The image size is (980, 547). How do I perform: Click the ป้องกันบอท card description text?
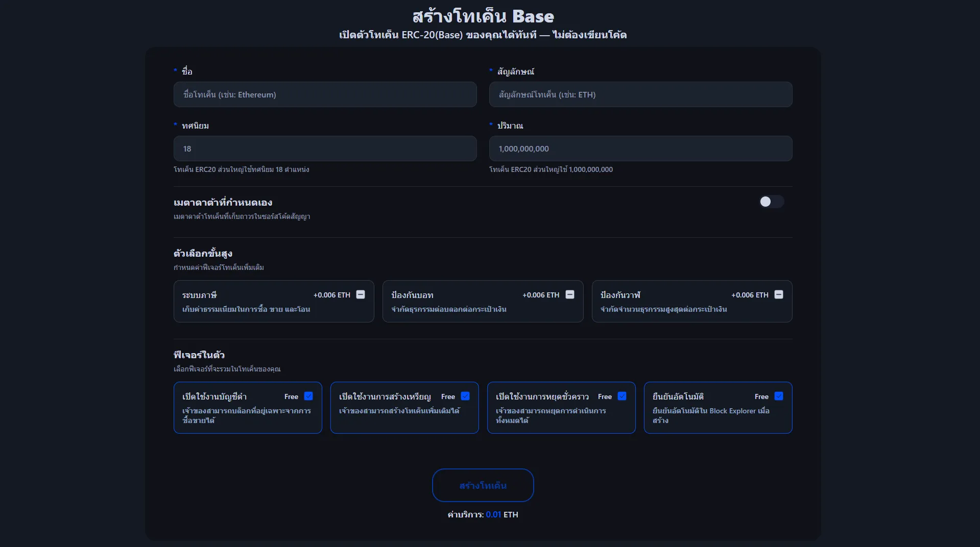[x=448, y=309]
